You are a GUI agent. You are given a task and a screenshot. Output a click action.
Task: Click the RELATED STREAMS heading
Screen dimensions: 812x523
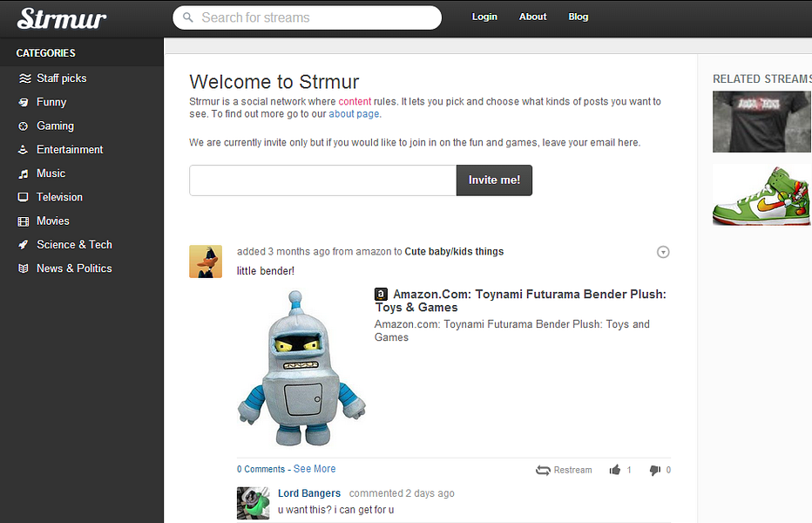761,78
